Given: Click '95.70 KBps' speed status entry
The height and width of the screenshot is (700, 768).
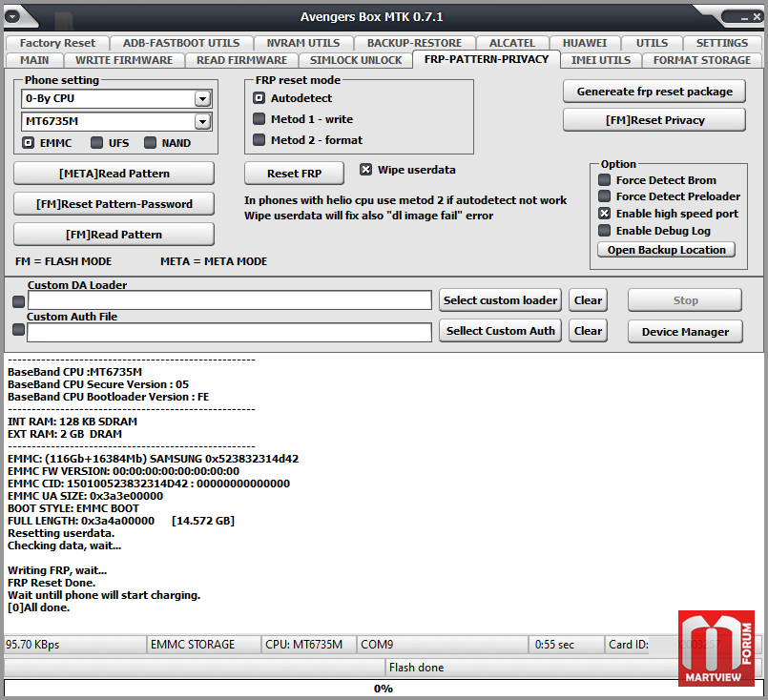Looking at the screenshot, I should tap(75, 644).
